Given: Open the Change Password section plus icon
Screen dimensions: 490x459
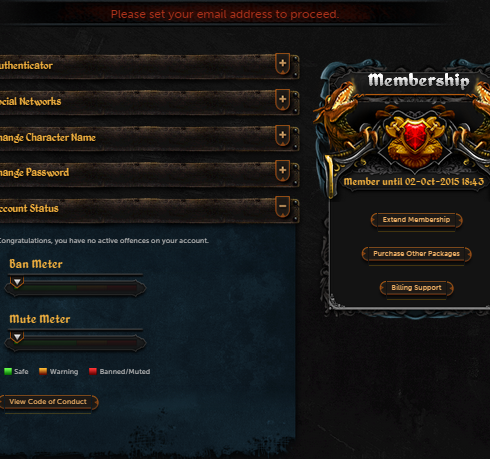Looking at the screenshot, I should tap(282, 170).
